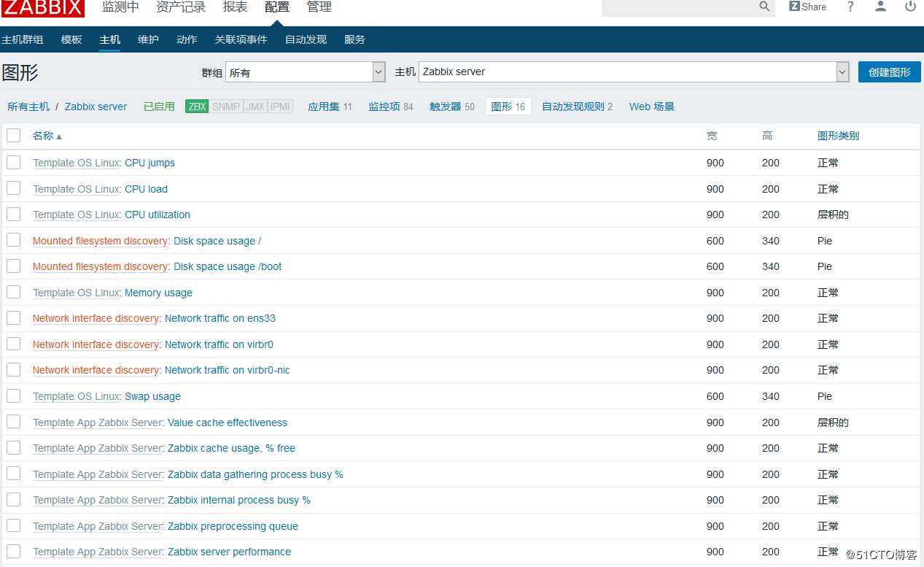The width and height of the screenshot is (924, 567).
Task: Click the top search input field
Action: coord(678,7)
